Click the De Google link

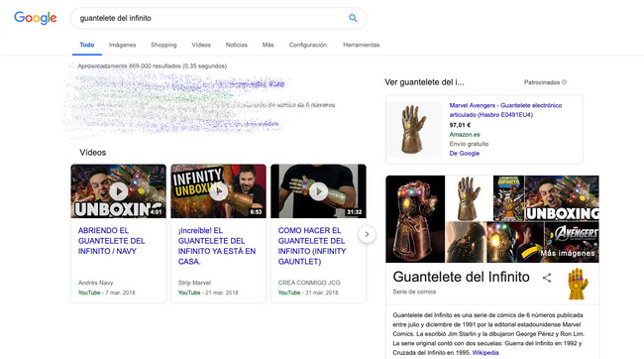[x=464, y=154]
